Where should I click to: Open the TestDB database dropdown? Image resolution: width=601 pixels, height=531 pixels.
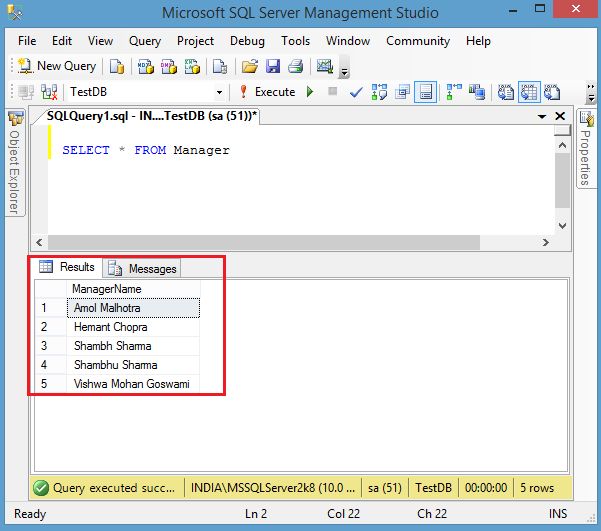pyautogui.click(x=219, y=92)
